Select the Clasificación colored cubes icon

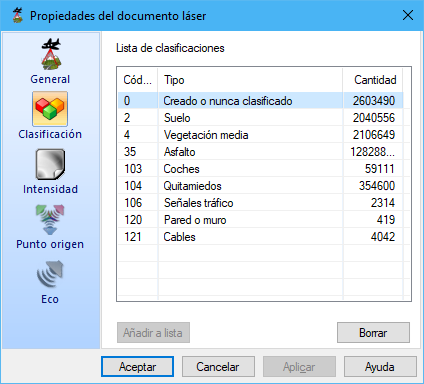click(x=50, y=109)
